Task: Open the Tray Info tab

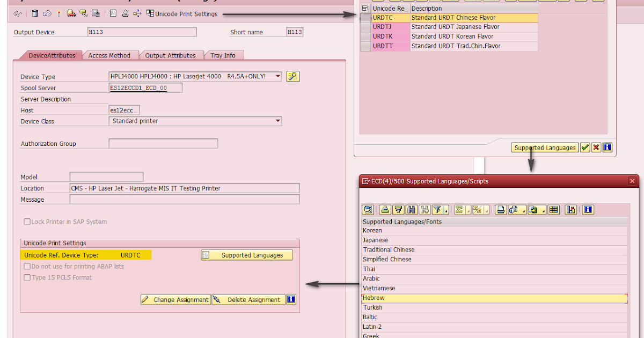Action: 224,55
